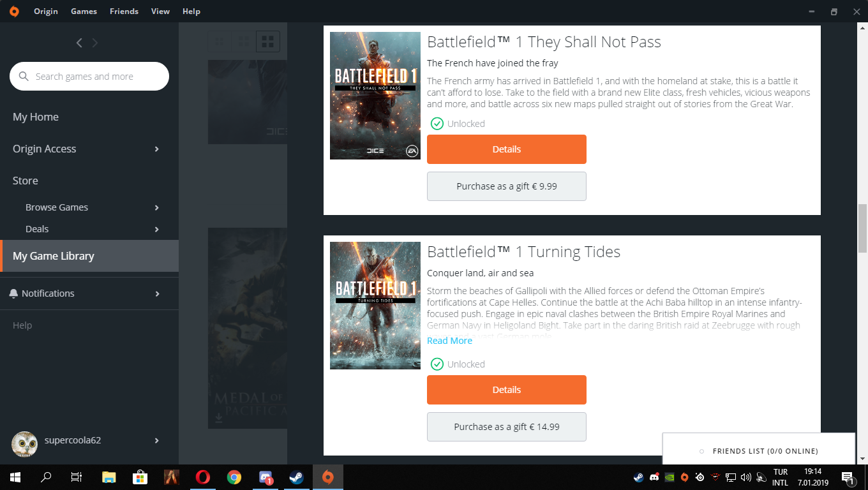The width and height of the screenshot is (868, 490).
Task: Select My Game Library in the sidebar
Action: [89, 256]
